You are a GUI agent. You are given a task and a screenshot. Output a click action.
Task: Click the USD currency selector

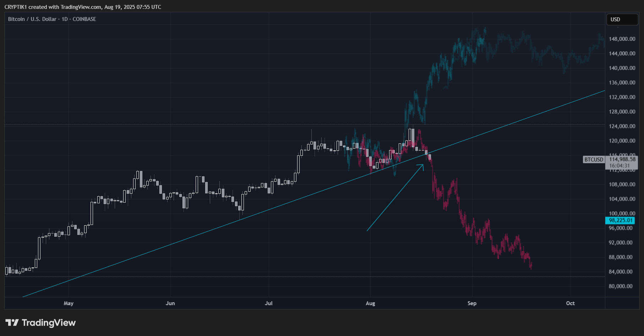pos(622,20)
